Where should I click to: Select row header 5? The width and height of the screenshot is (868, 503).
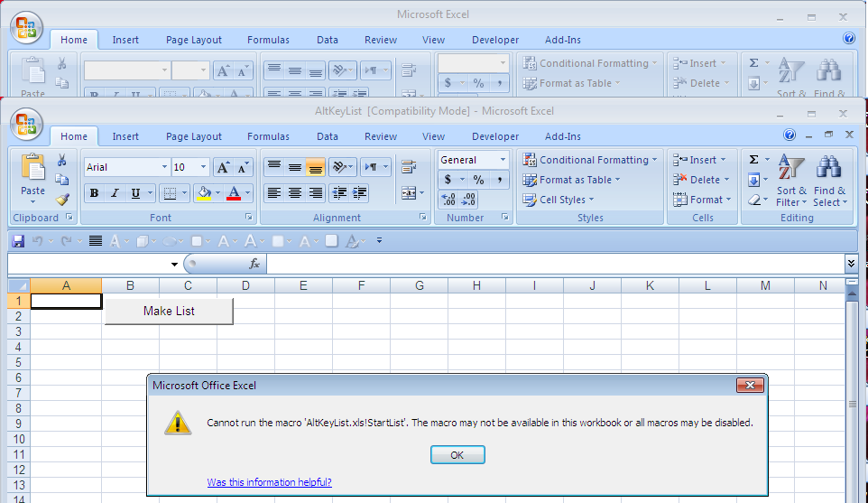(19, 362)
